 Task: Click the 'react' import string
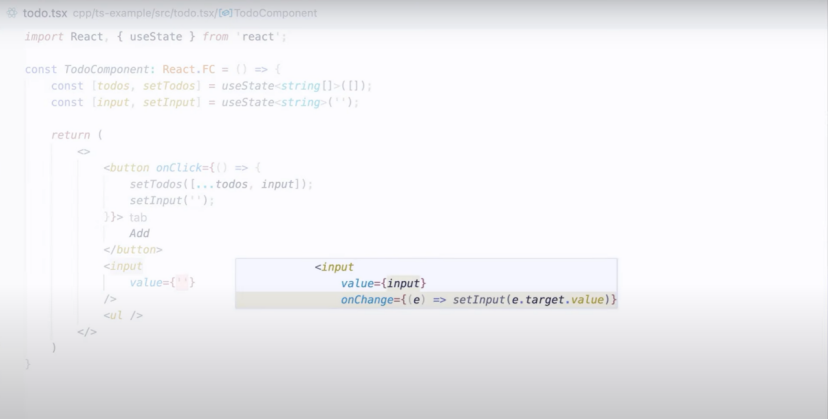pos(258,36)
